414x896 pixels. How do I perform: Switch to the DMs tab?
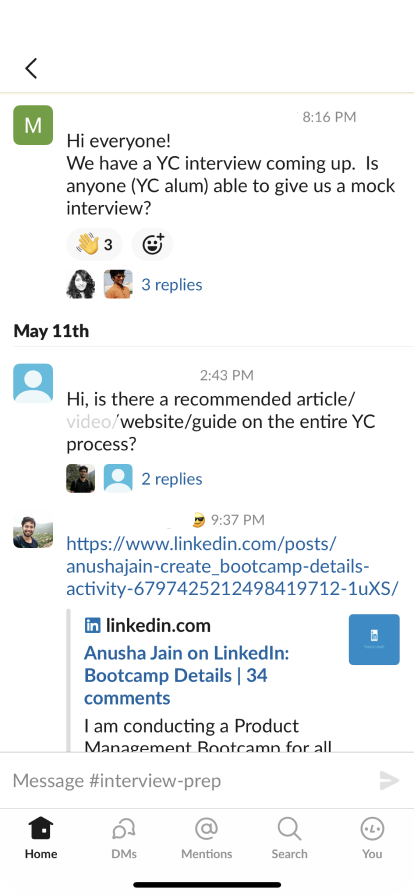[124, 838]
